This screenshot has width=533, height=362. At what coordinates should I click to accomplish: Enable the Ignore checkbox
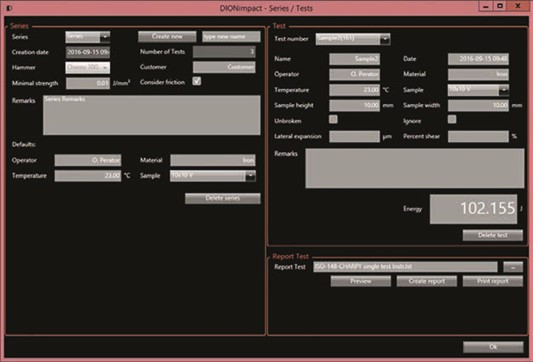pos(452,119)
